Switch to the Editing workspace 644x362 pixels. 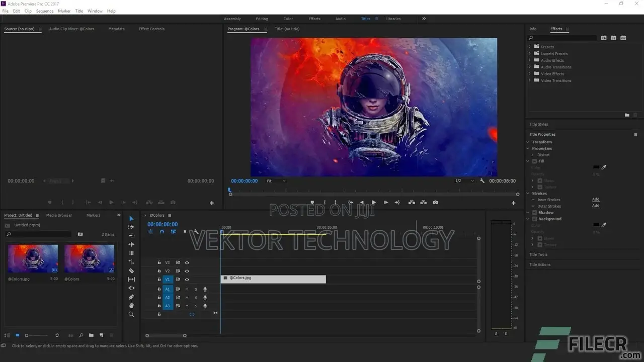pos(262,19)
